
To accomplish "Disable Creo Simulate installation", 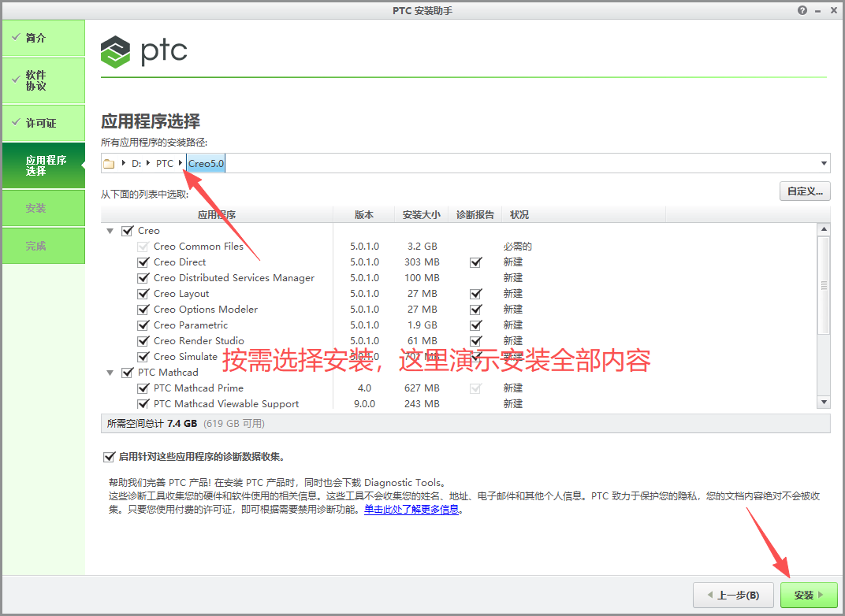I will click(143, 356).
